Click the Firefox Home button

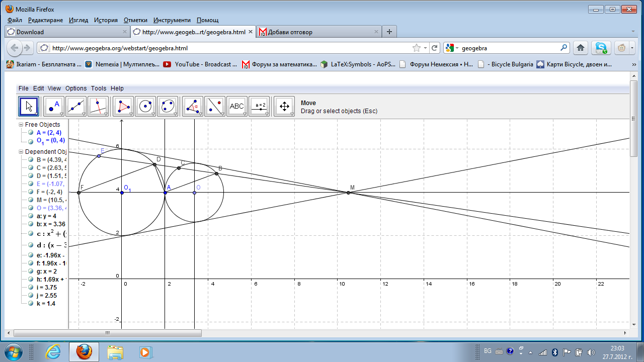[580, 48]
